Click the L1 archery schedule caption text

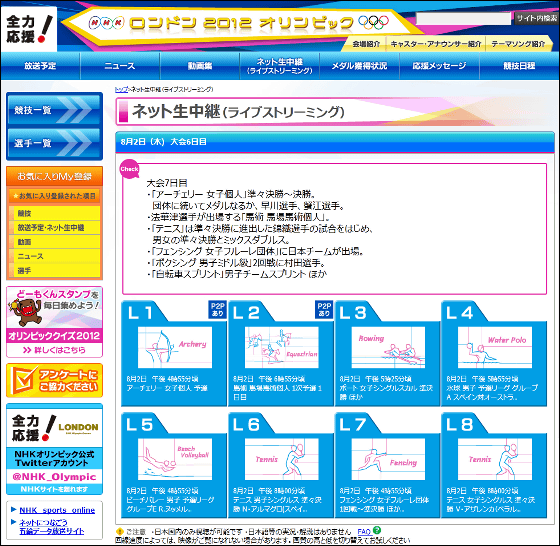pyautogui.click(x=167, y=384)
